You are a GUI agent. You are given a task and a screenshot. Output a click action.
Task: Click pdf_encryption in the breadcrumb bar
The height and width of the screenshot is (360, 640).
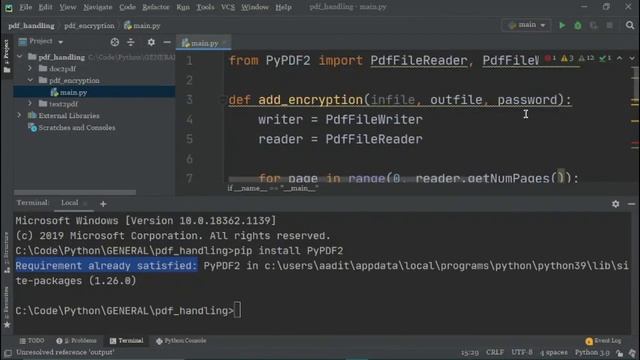[89, 26]
